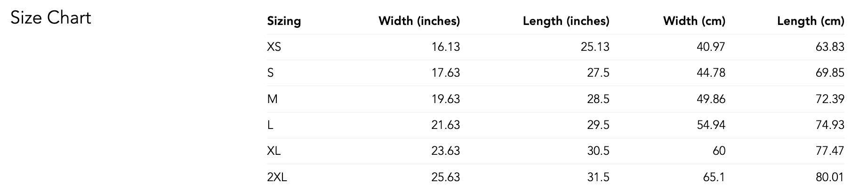The image size is (868, 192).
Task: Click the Width (cm) column header
Action: (694, 21)
